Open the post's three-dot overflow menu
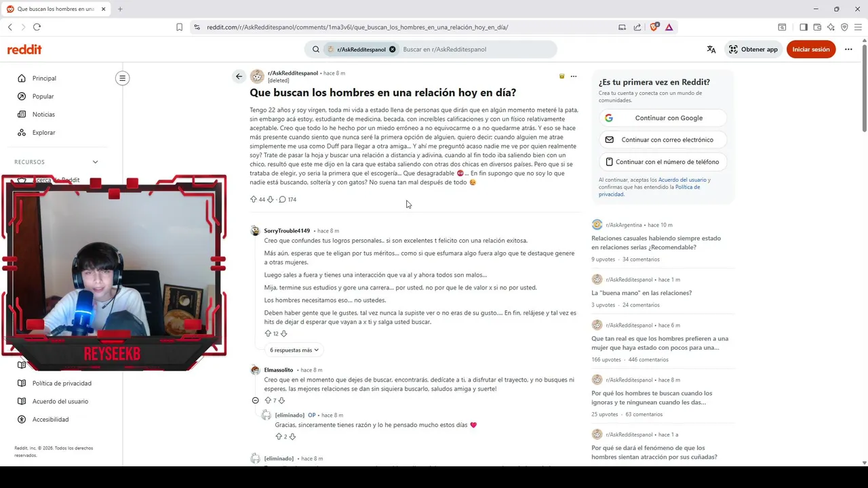Viewport: 868px width, 488px height. (x=573, y=77)
